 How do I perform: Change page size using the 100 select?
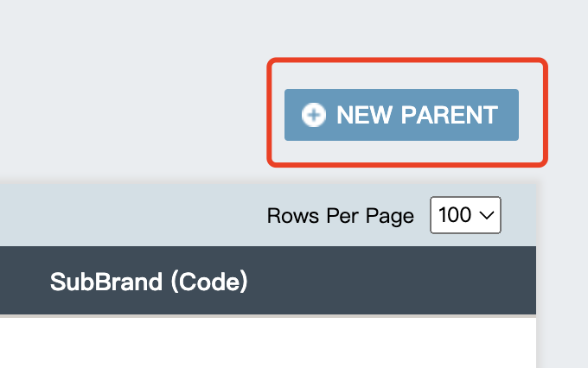click(465, 215)
